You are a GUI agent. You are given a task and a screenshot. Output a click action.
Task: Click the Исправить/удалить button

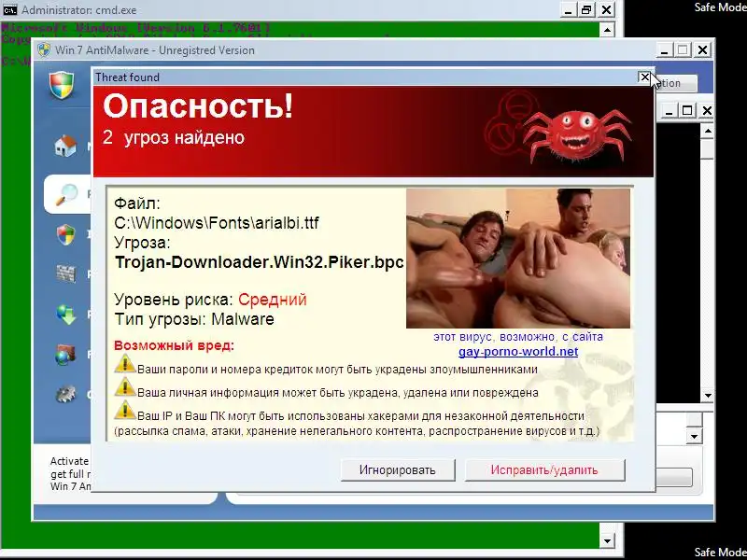[544, 470]
